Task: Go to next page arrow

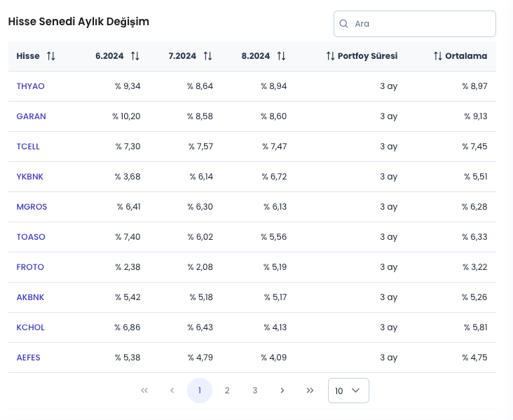Action: click(282, 391)
